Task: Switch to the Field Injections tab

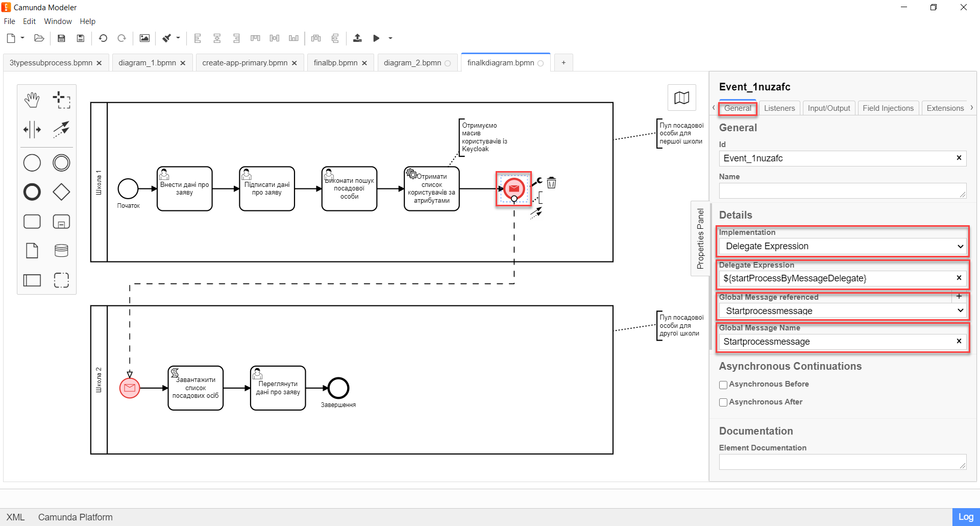Action: point(888,108)
